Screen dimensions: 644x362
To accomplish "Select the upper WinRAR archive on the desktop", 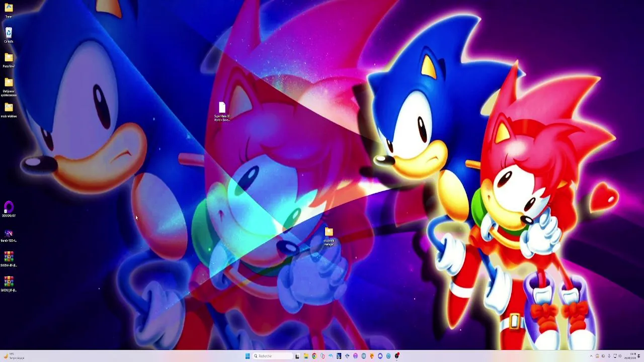I will point(9,259).
